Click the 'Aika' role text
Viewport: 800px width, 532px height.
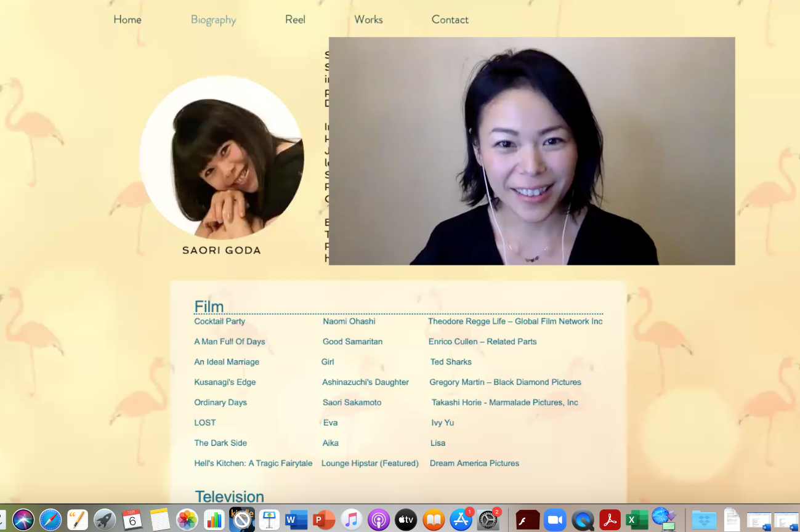click(330, 443)
